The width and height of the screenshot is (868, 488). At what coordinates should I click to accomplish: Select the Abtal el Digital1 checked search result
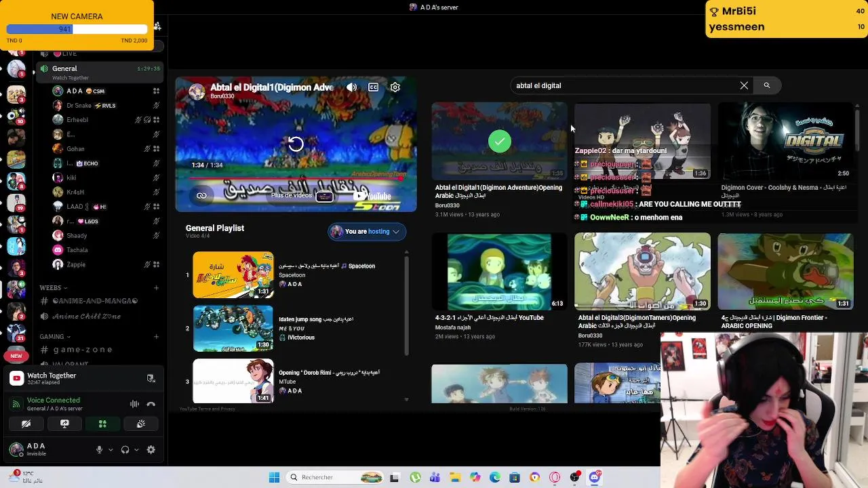point(499,141)
